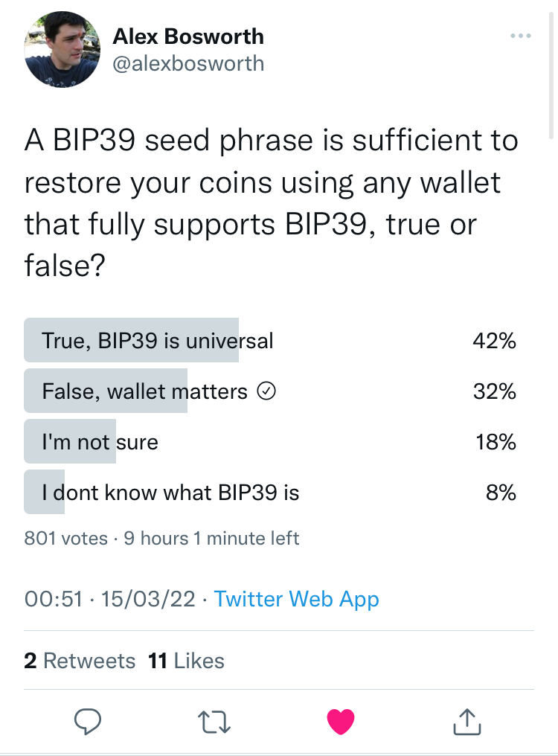Open the three-dot more options menu
This screenshot has height=756, width=558.
[x=521, y=36]
